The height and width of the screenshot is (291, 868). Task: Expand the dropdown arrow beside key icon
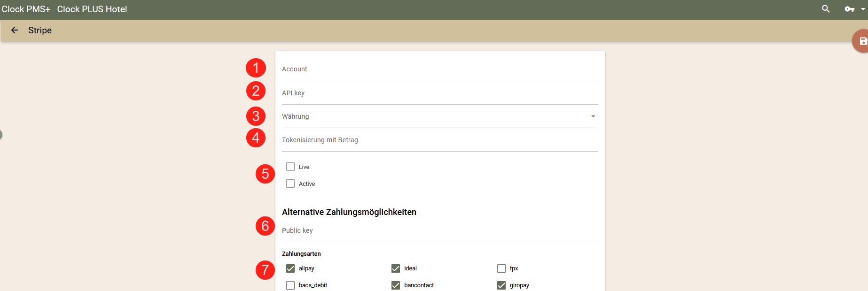[863, 9]
